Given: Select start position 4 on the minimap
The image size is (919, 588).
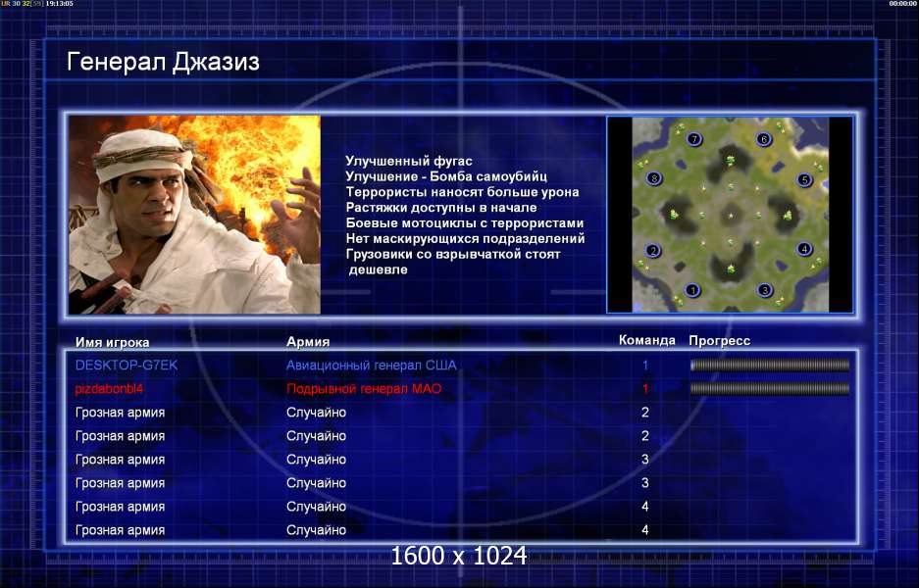Looking at the screenshot, I should click(804, 249).
